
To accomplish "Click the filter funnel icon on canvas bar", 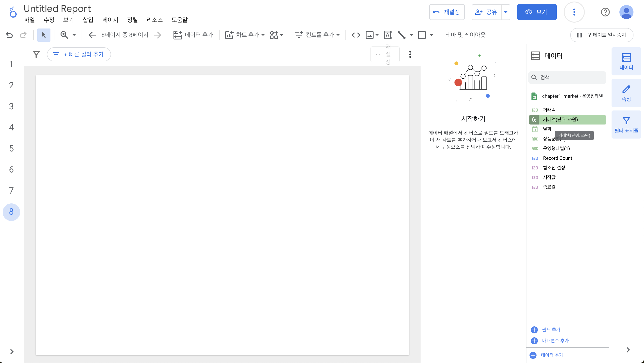I will coord(36,54).
